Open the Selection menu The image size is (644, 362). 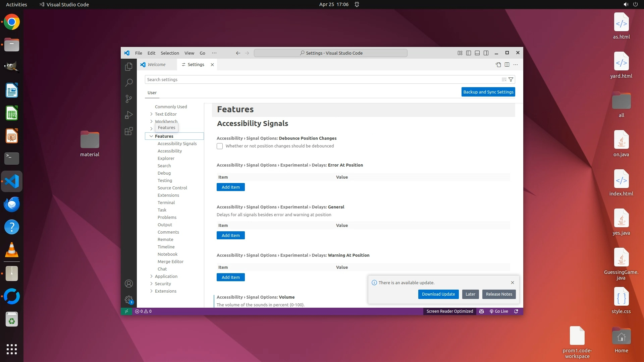[170, 53]
